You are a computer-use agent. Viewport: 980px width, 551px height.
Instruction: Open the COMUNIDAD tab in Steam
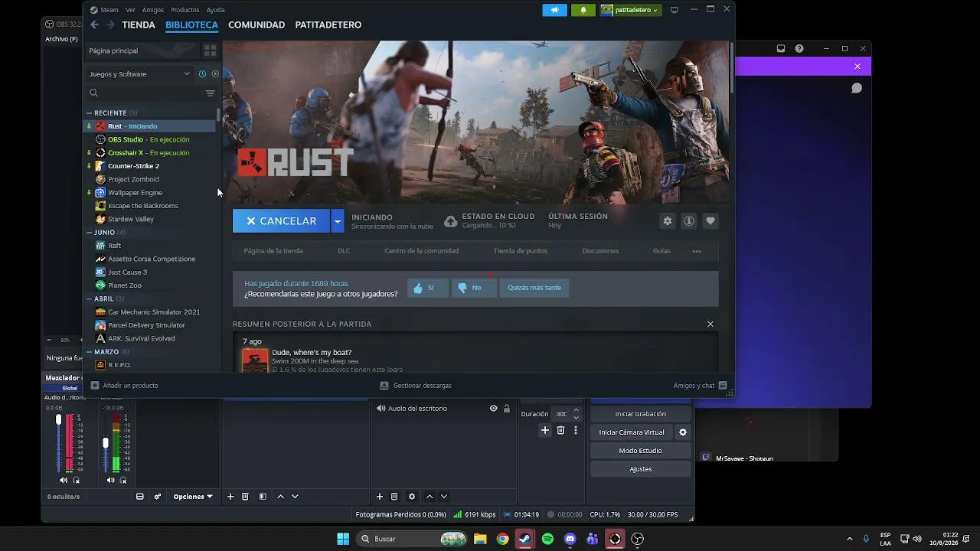(x=256, y=25)
